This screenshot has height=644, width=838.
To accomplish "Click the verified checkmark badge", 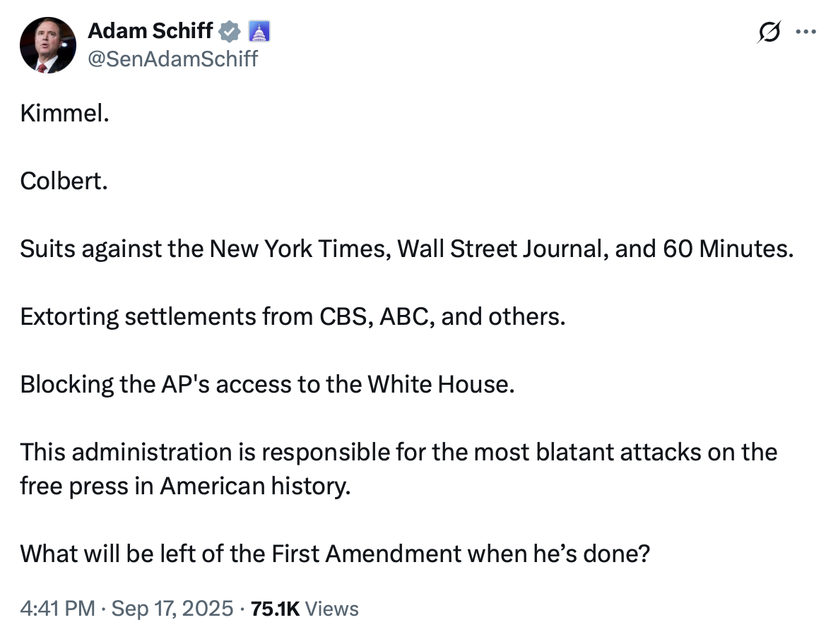I will pos(230,32).
